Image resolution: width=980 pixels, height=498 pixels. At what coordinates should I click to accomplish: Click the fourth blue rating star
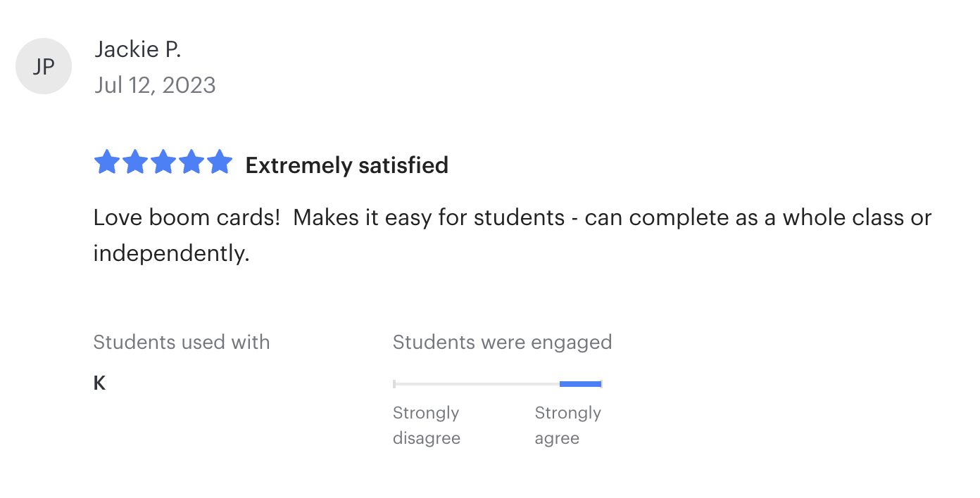coord(191,162)
